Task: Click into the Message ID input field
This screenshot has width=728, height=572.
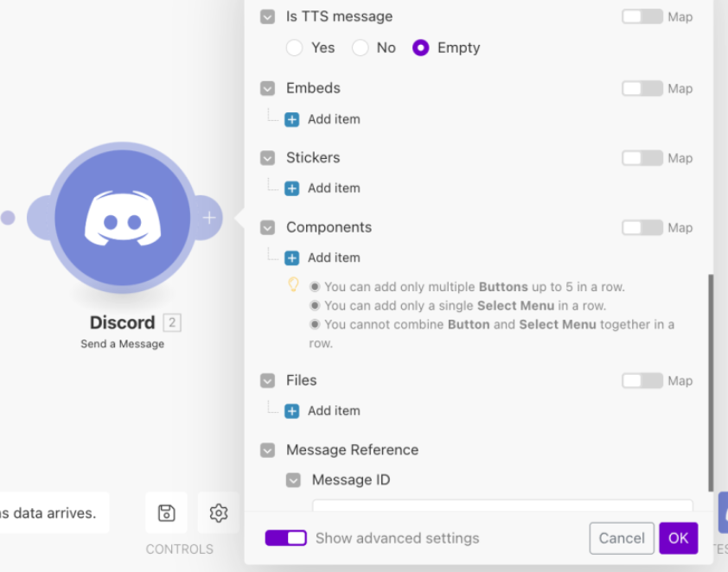Action: pyautogui.click(x=503, y=505)
